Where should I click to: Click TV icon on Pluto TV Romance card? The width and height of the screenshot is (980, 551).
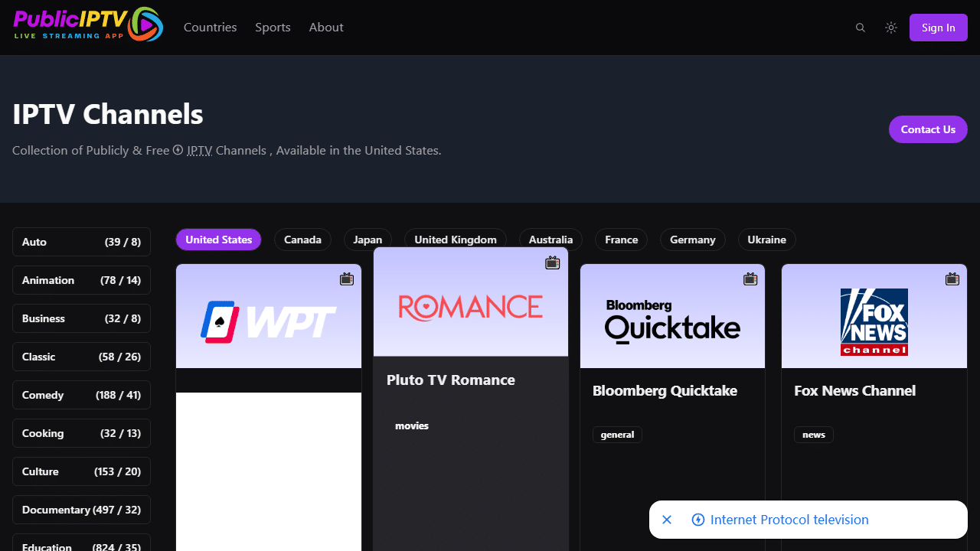click(553, 263)
